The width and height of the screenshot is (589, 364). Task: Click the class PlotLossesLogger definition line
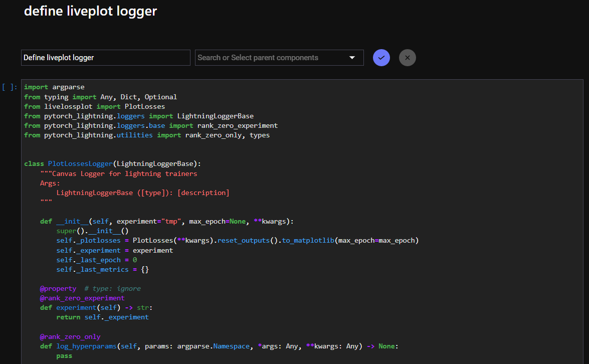tap(112, 164)
